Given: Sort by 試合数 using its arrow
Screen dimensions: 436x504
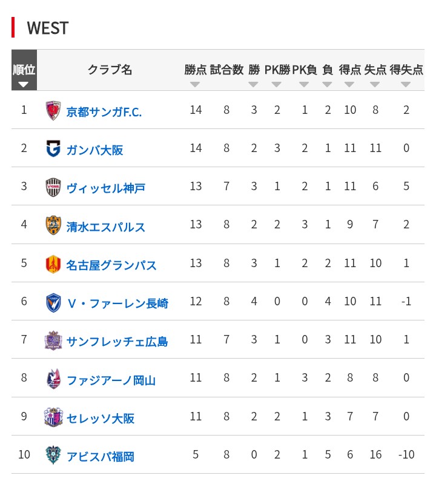Looking at the screenshot, I should pyautogui.click(x=226, y=84).
